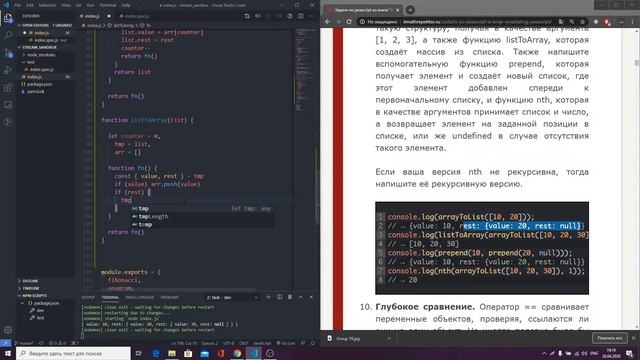
Task: Kill the terminal with the trash icon
Action: pyautogui.click(x=290, y=297)
